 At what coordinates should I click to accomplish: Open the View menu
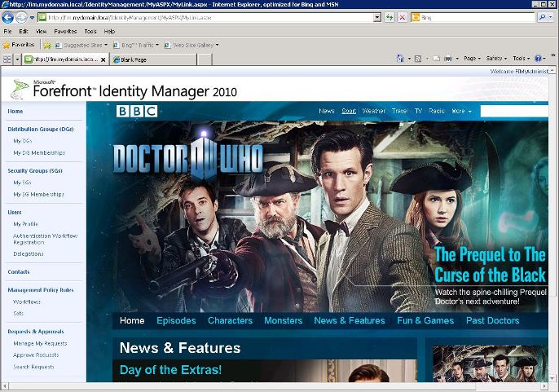pyautogui.click(x=41, y=32)
